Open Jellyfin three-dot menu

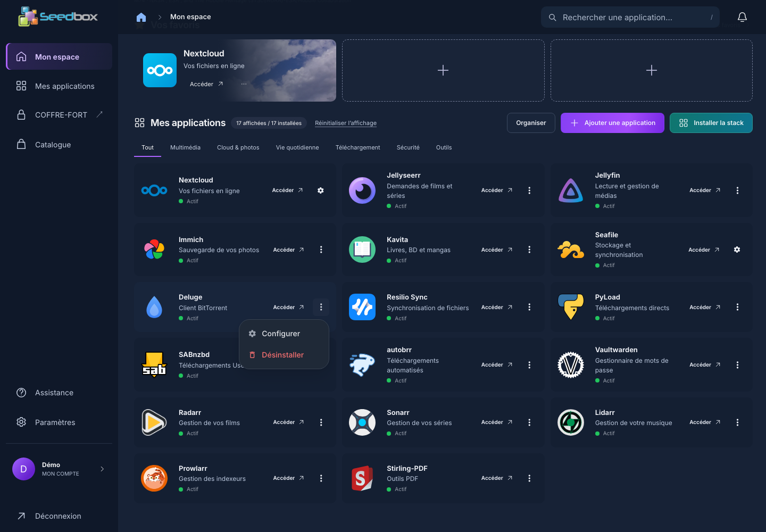pos(737,190)
